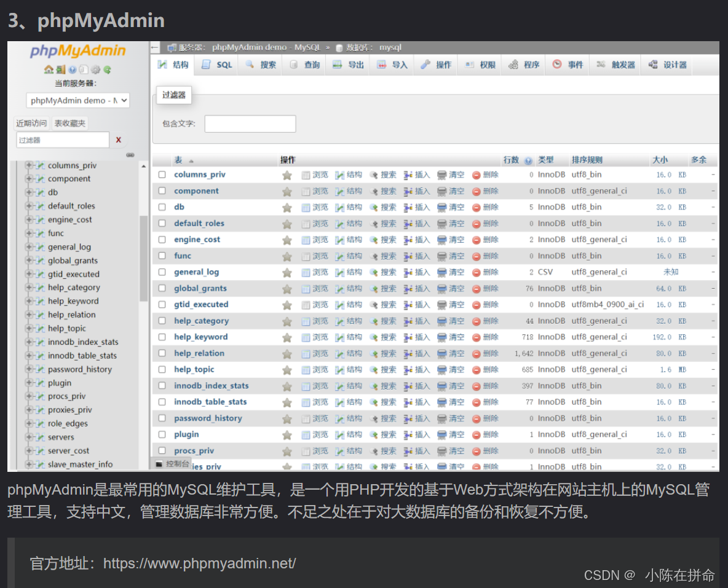728x588 pixels.
Task: Check the engine_cost checkbox
Action: [x=162, y=240]
